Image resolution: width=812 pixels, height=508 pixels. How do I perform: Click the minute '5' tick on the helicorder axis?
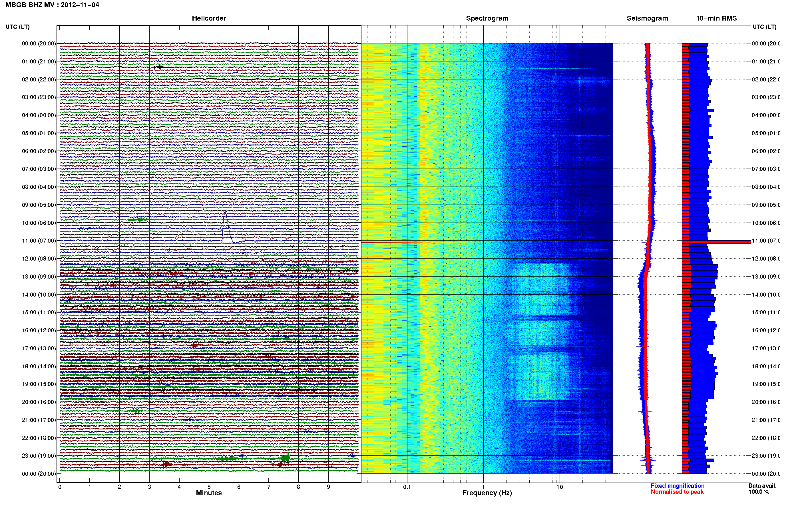point(209,487)
